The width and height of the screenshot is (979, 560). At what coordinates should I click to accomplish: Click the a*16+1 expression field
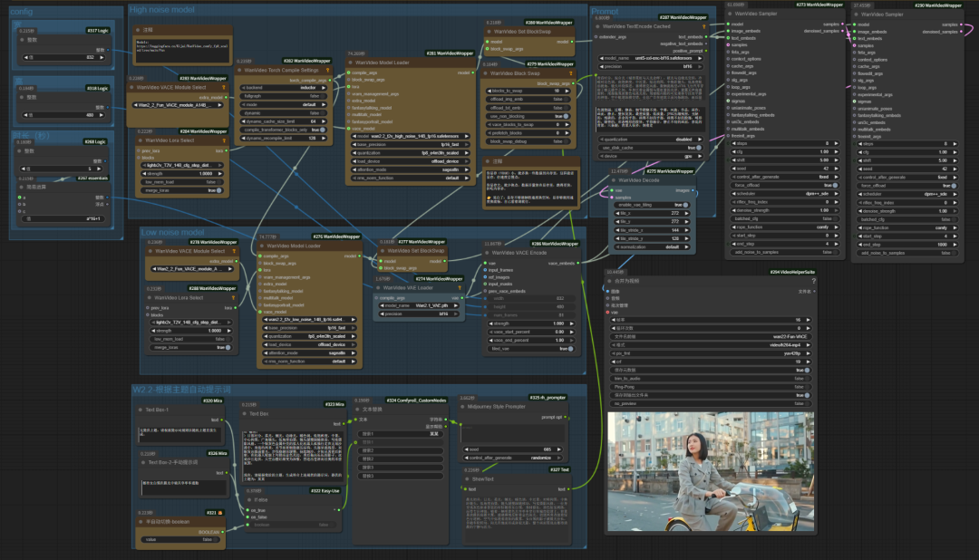62,219
